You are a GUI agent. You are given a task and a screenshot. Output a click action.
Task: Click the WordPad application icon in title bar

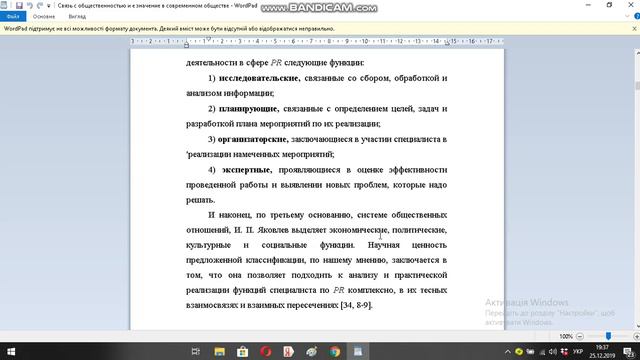tap(4, 5)
